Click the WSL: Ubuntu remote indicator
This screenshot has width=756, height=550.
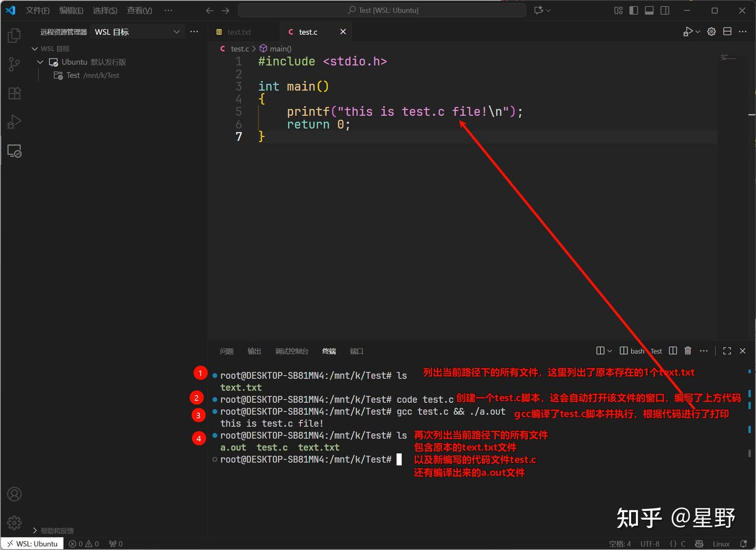(32, 544)
